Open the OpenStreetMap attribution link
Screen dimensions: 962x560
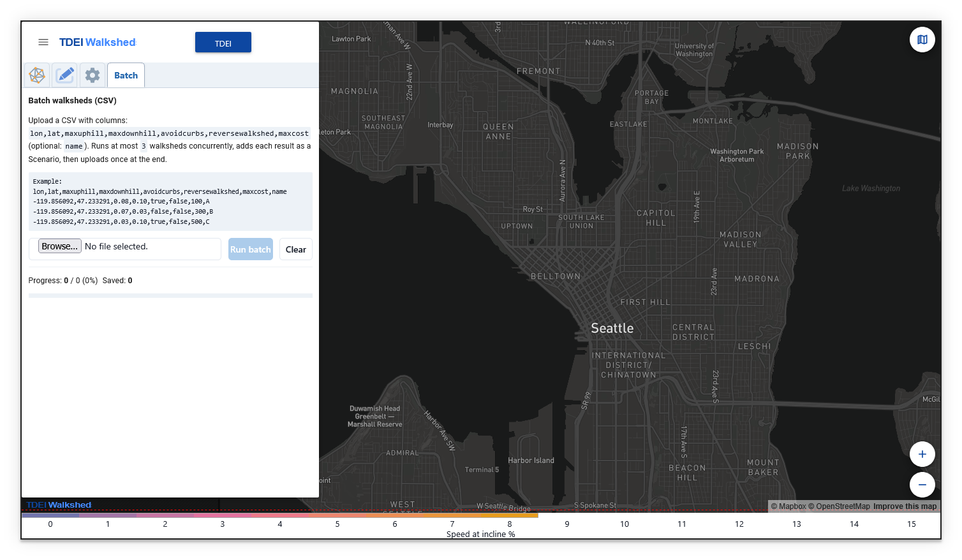(839, 506)
